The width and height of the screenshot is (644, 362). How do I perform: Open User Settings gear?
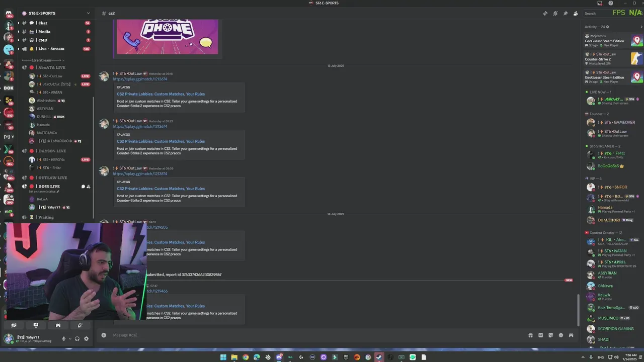(86, 339)
